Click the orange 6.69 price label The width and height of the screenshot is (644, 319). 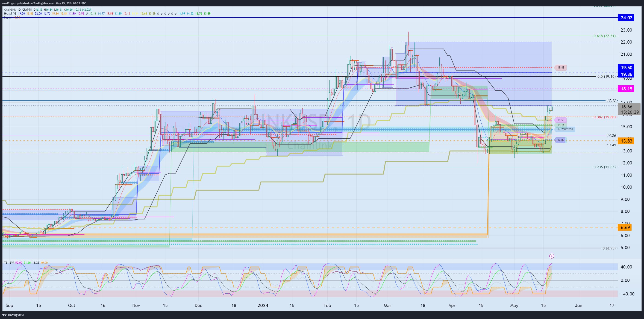[x=625, y=227]
